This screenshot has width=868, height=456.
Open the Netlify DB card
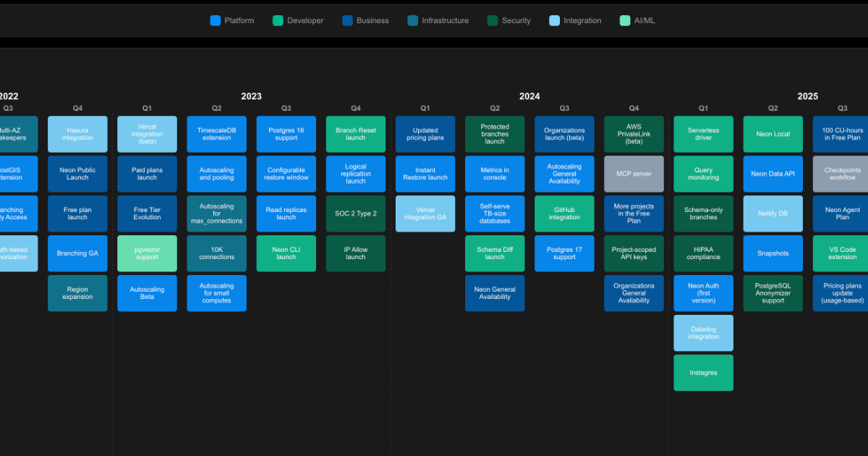pos(773,214)
